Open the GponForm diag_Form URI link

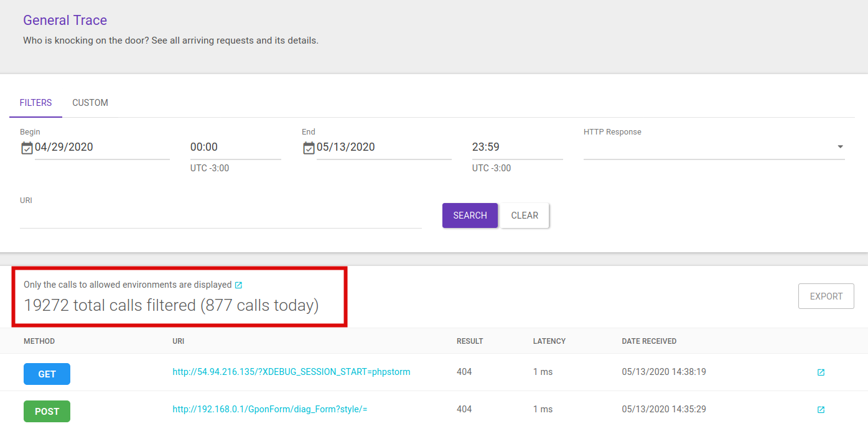(269, 410)
